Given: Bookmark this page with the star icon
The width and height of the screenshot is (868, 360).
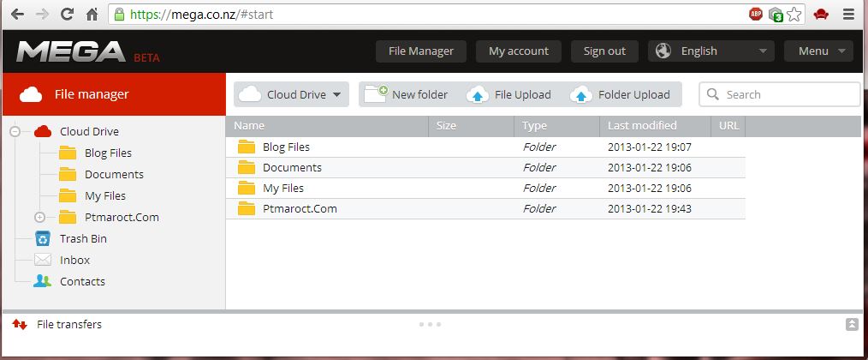Looking at the screenshot, I should coord(794,15).
